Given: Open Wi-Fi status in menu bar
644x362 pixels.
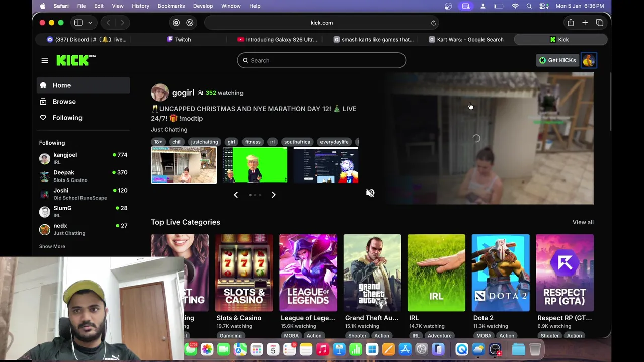Looking at the screenshot, I should pos(515,6).
